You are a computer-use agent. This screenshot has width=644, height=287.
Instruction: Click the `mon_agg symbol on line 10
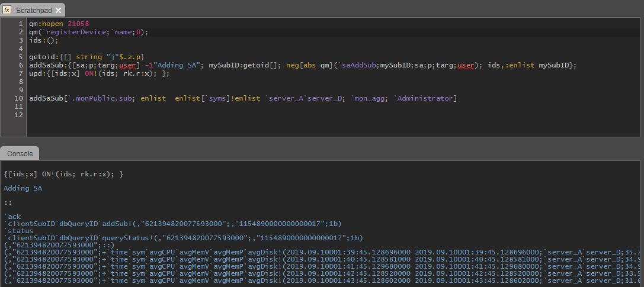[367, 98]
